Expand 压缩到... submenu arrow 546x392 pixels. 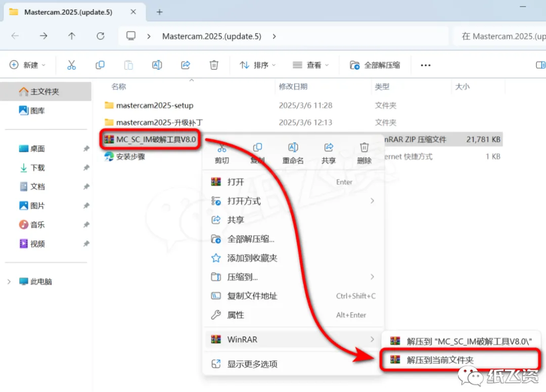(x=372, y=277)
